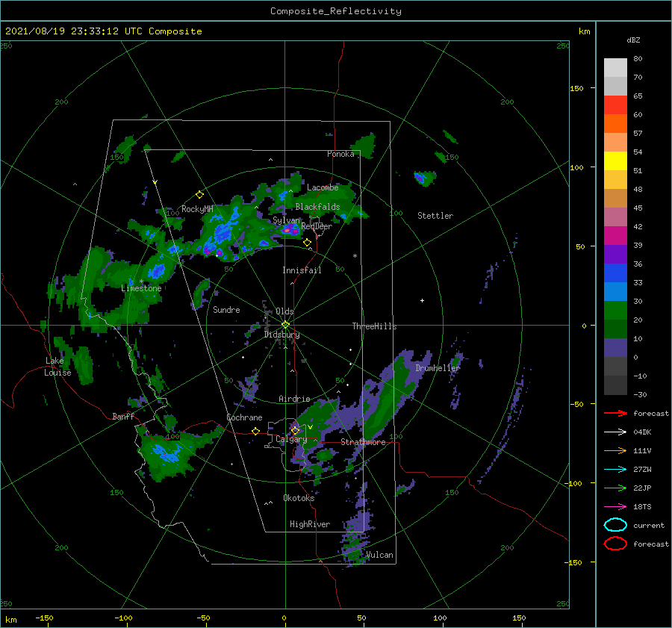Click the Blackfalds town label

pyautogui.click(x=317, y=207)
